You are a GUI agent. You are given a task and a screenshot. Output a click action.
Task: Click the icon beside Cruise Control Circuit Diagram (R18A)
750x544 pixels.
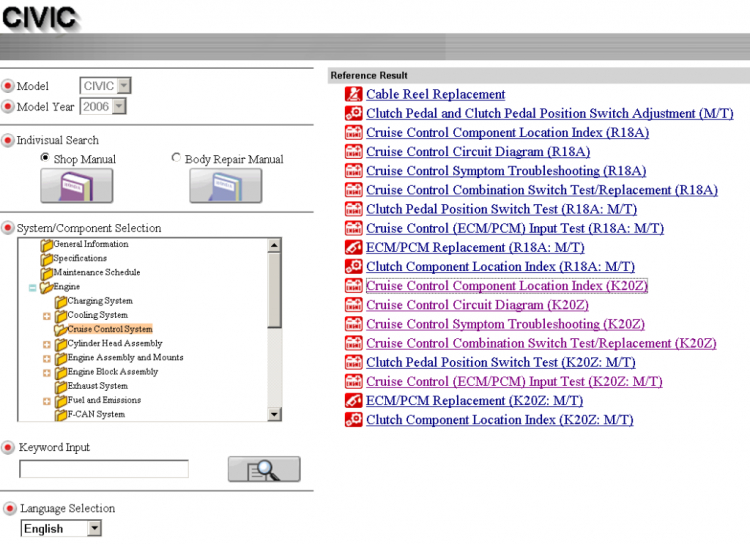click(353, 151)
